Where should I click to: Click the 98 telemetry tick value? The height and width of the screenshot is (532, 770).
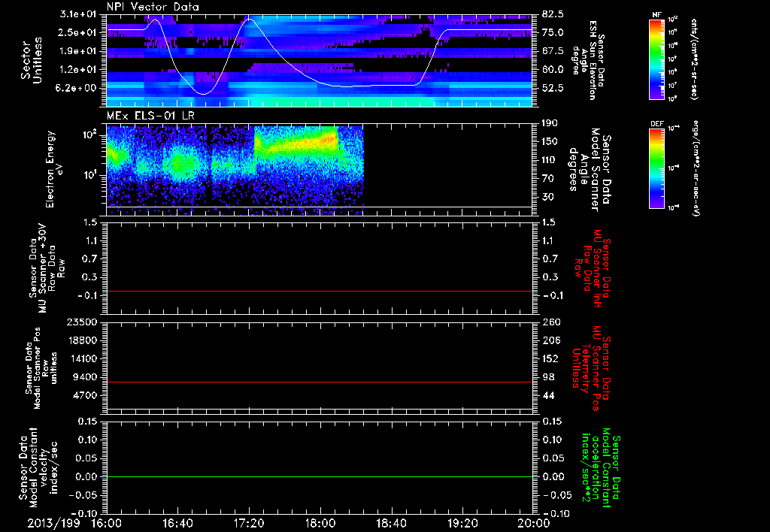[x=548, y=377]
